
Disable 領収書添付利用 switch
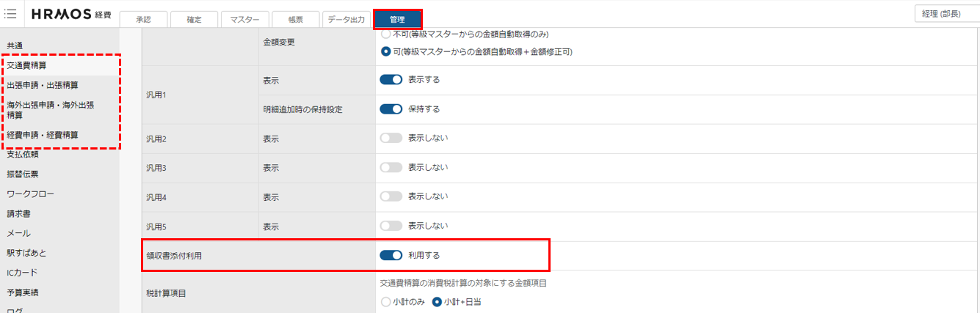(391, 255)
